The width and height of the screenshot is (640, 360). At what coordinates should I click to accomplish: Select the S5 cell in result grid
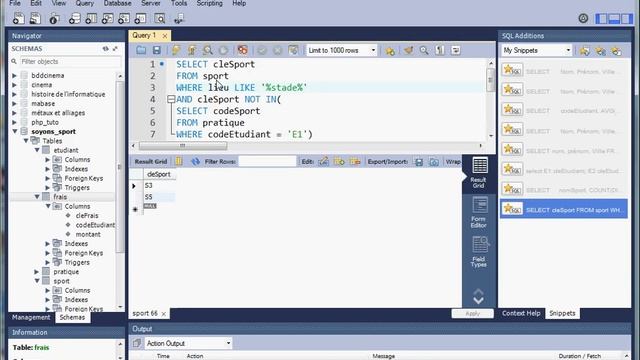coord(159,197)
